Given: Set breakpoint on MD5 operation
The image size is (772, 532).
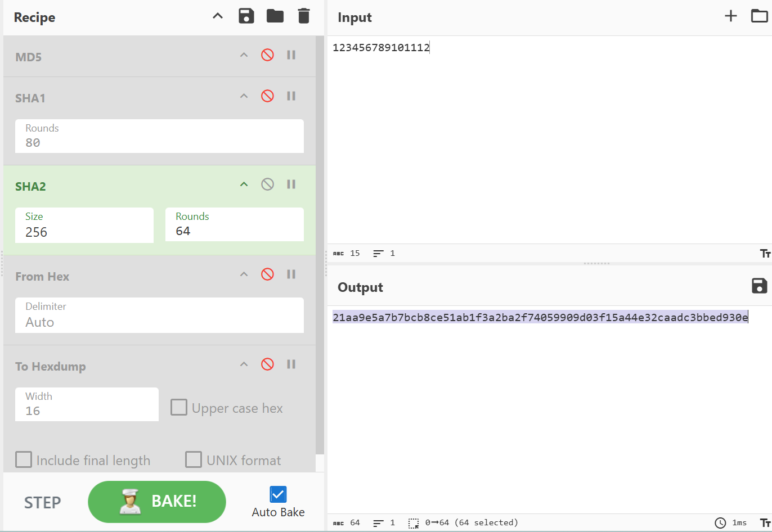Looking at the screenshot, I should tap(291, 55).
